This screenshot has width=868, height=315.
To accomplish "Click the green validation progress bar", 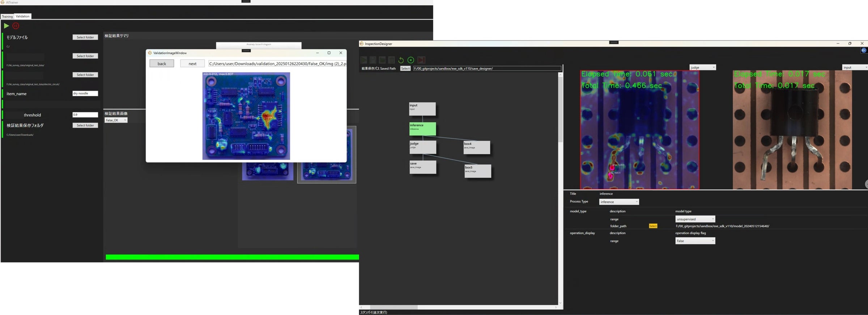I will (x=232, y=257).
